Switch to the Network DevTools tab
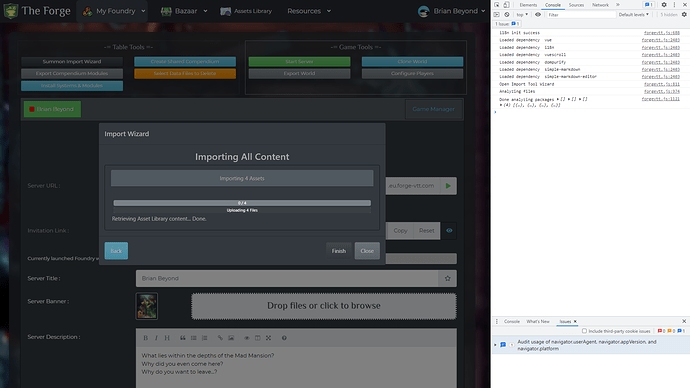Image resolution: width=690 pixels, height=388 pixels. [600, 5]
